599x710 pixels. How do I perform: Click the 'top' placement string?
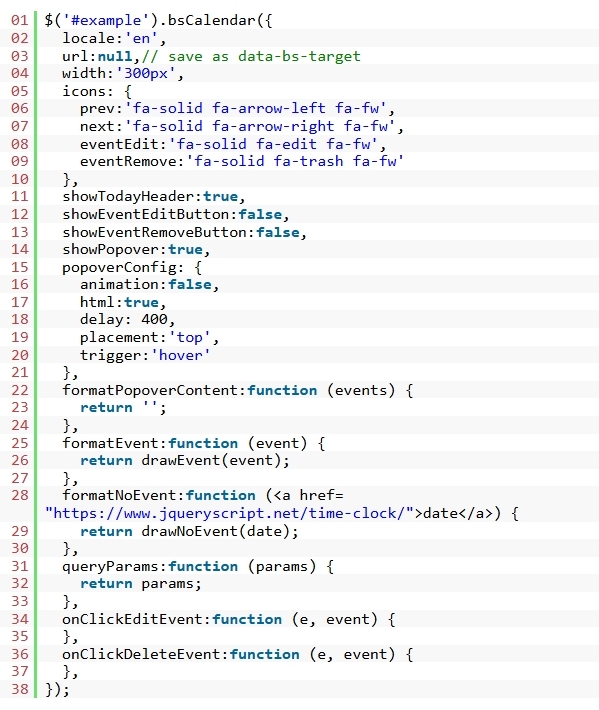pyautogui.click(x=190, y=337)
